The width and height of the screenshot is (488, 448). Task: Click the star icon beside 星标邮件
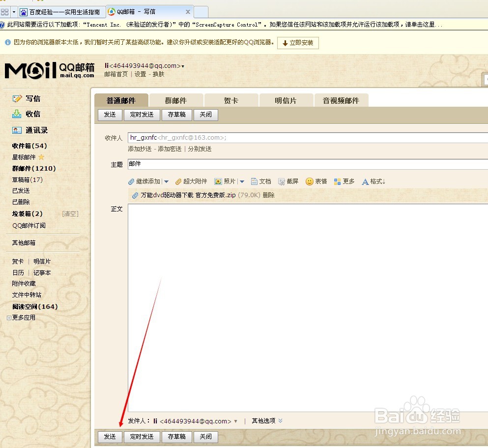pos(41,157)
